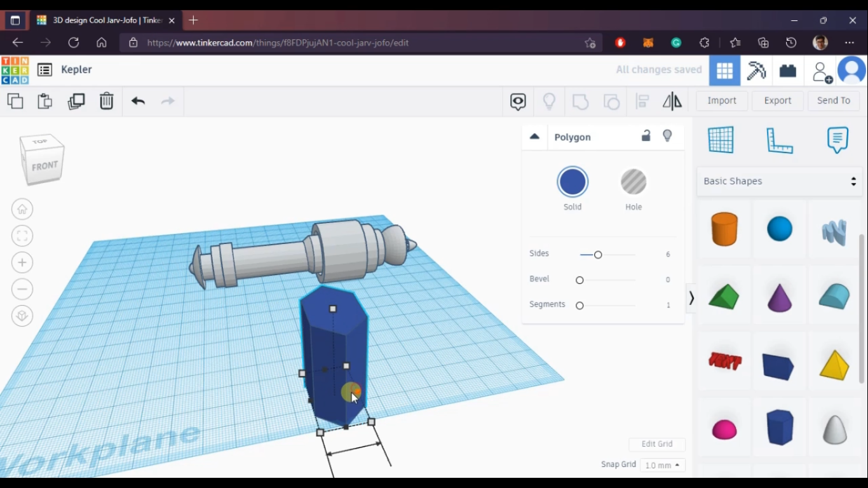Click the Ungroup shapes icon
This screenshot has width=868, height=488.
tap(611, 102)
